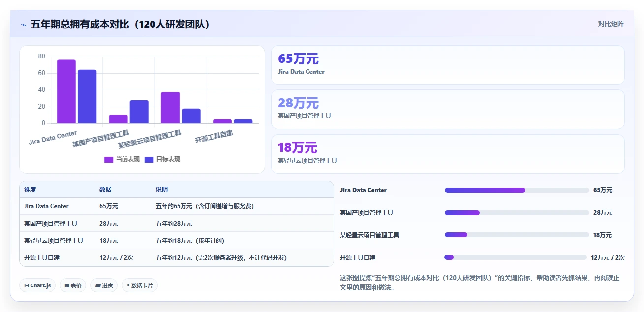Click the Jira Data Center progress bar

pos(517,190)
